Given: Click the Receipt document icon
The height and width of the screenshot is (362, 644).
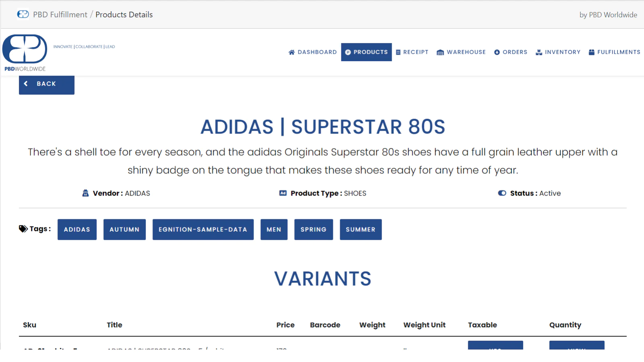Looking at the screenshot, I should tap(398, 52).
